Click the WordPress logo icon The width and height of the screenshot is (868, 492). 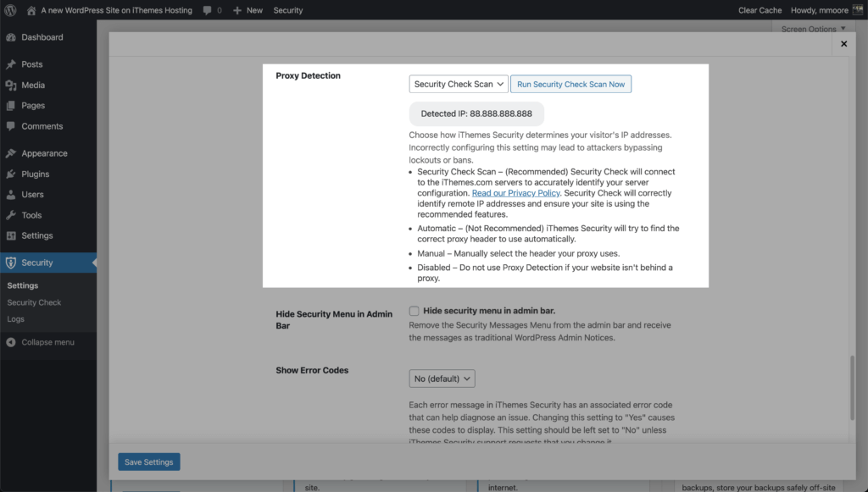(x=10, y=10)
